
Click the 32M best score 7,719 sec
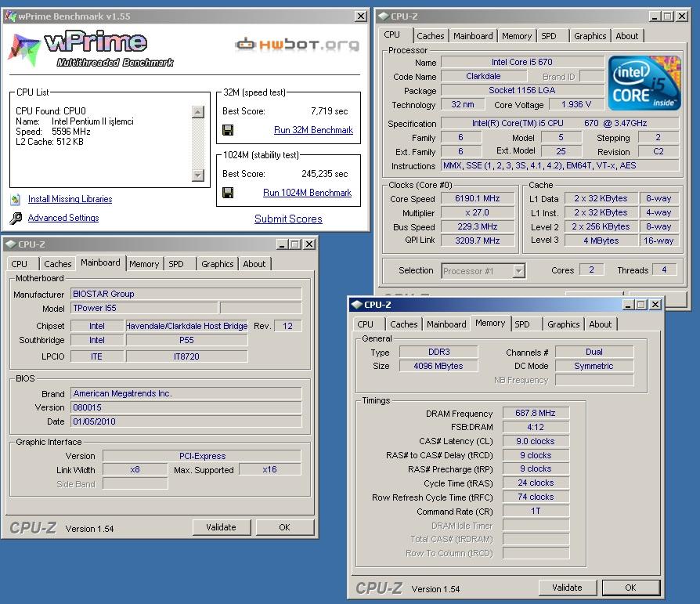click(330, 111)
